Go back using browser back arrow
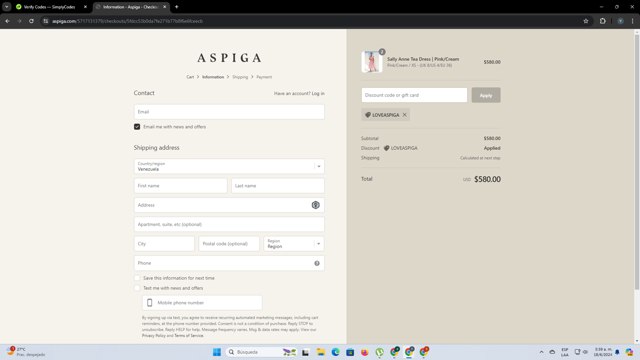This screenshot has height=360, width=640. click(7, 21)
